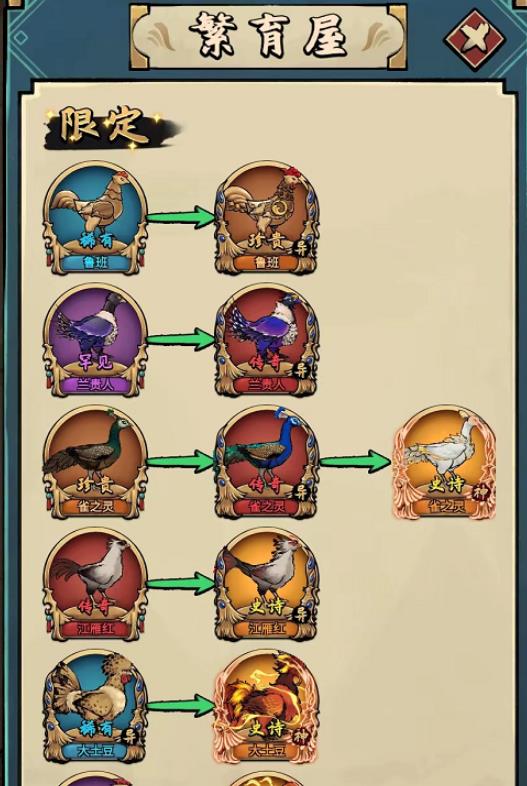Select the purple 罕见 兰贵人 bird badge
The image size is (527, 786).
[95, 340]
